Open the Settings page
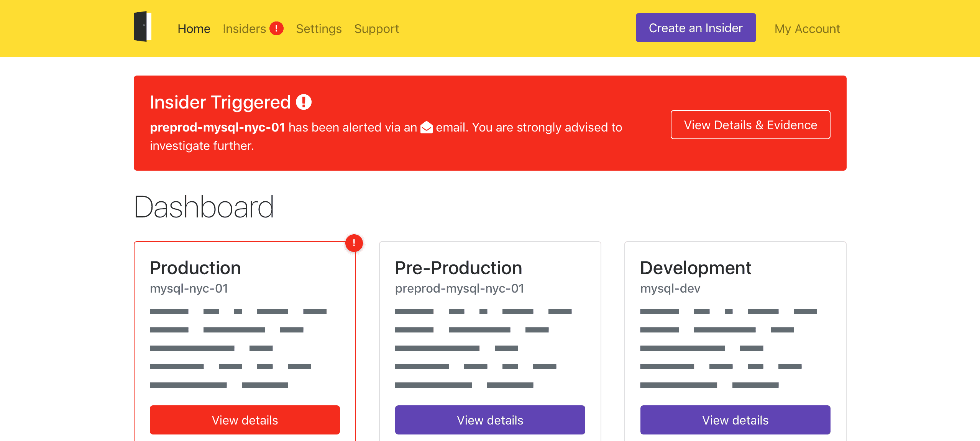This screenshot has width=980, height=441. click(x=318, y=29)
